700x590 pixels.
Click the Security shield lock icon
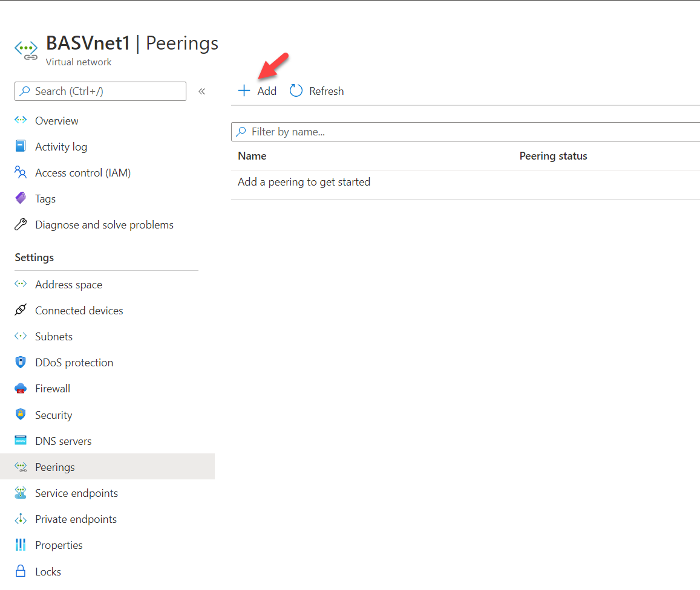click(21, 414)
